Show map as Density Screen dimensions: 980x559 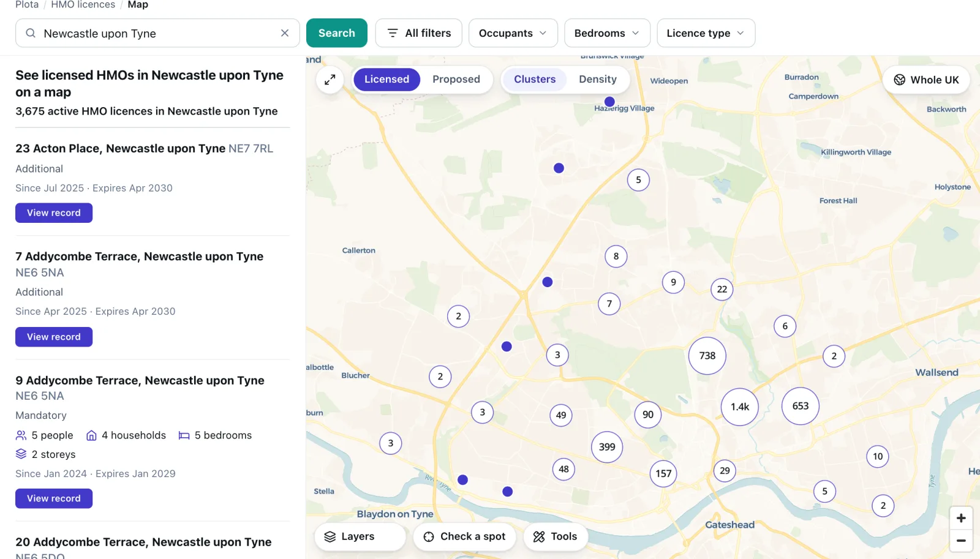(x=598, y=80)
